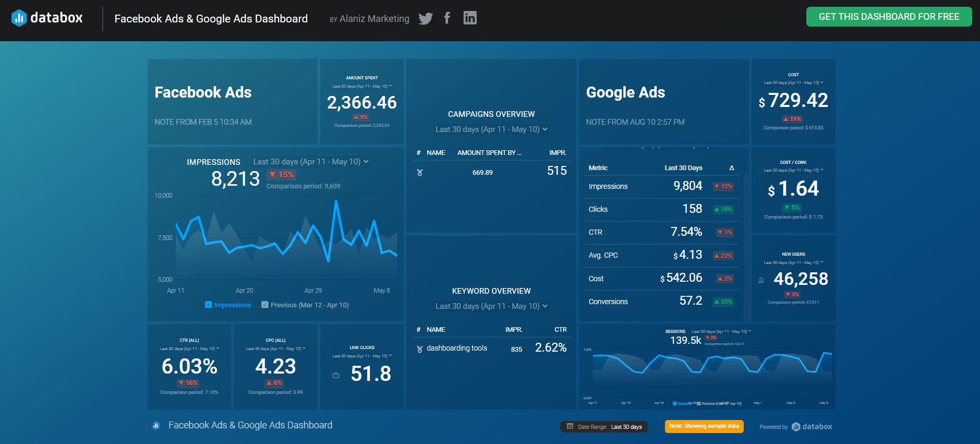This screenshot has height=444, width=980.
Task: Click the calendar icon beside Date Range
Action: (570, 426)
